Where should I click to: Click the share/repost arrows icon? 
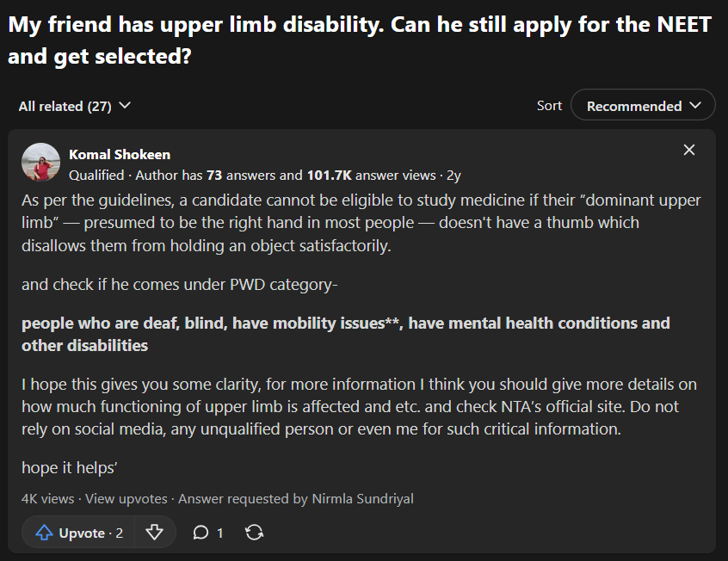[x=254, y=533]
